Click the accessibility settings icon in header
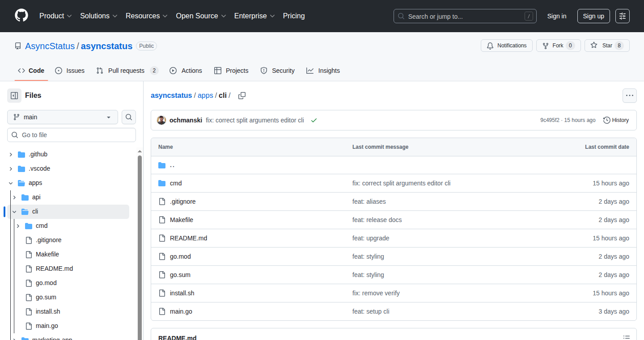 pyautogui.click(x=623, y=16)
